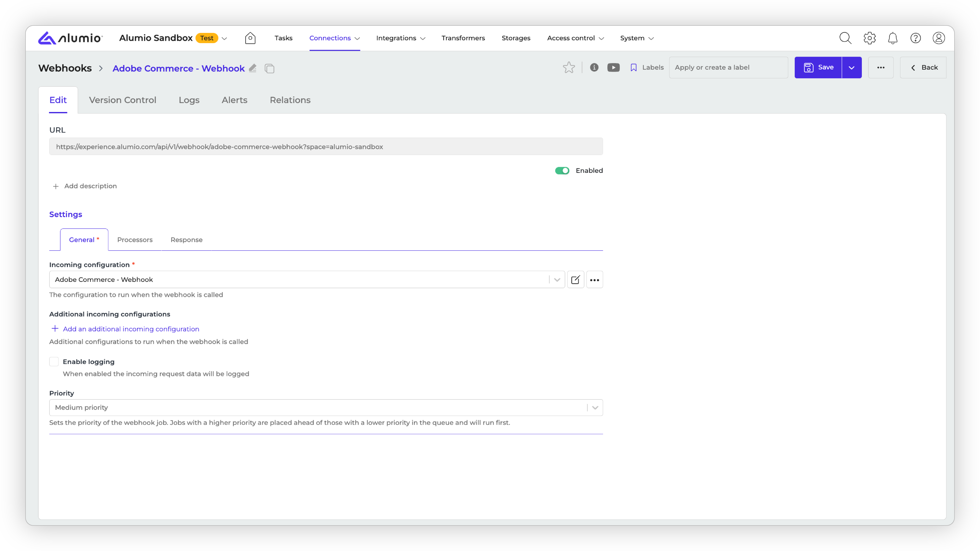This screenshot has width=980, height=551.
Task: Expand the Incoming configuration dropdown
Action: [557, 280]
